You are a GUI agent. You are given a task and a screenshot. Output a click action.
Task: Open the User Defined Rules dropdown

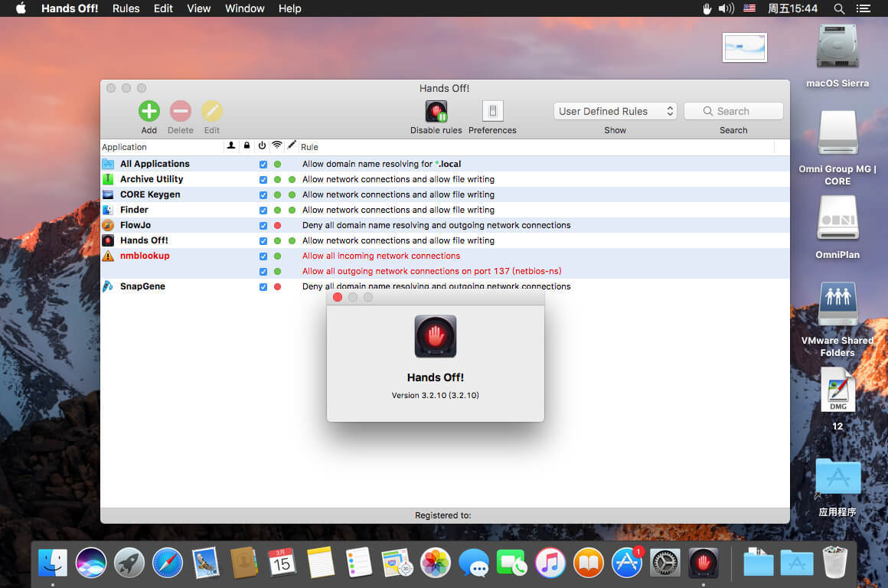coord(615,111)
